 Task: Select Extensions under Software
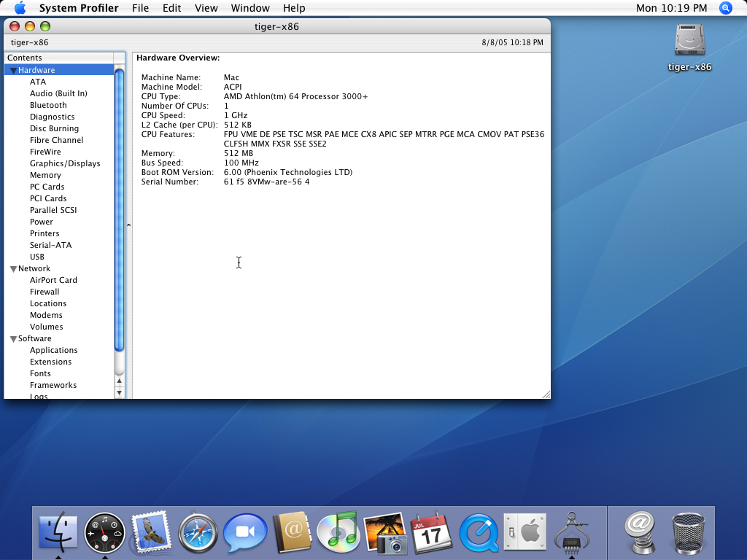pos(50,362)
